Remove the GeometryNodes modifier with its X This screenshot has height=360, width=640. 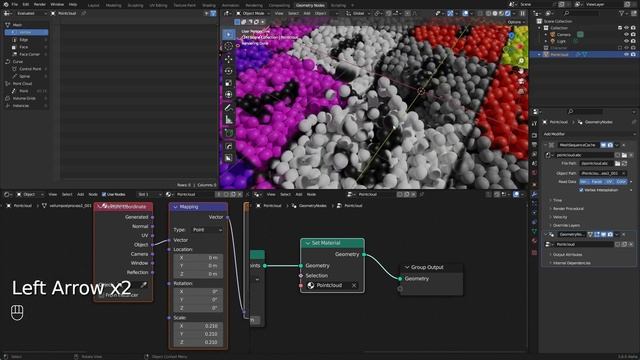(624, 234)
